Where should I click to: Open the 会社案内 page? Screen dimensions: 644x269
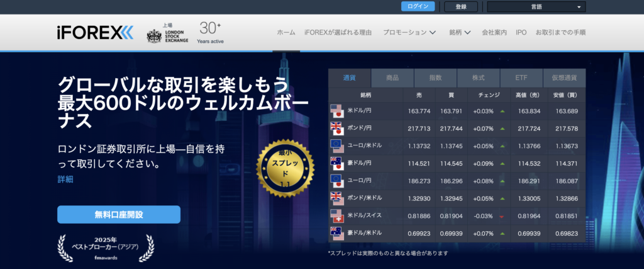494,33
